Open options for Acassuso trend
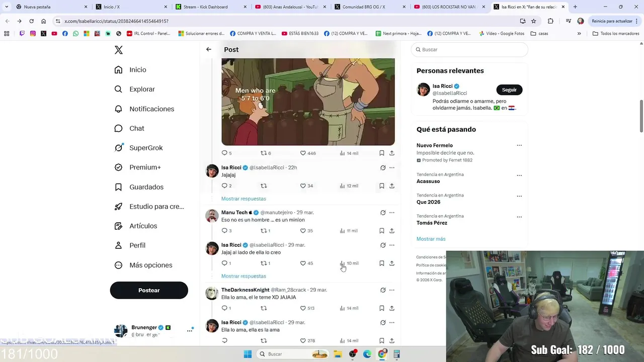 click(x=519, y=175)
